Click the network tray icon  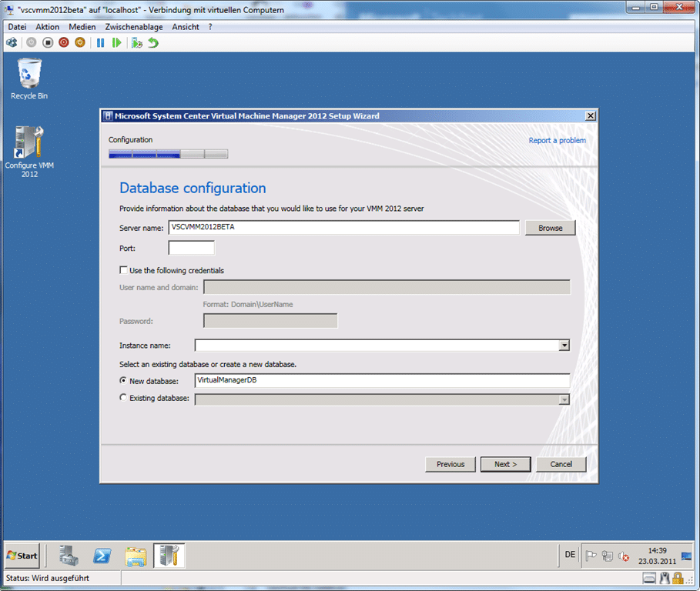(x=607, y=556)
